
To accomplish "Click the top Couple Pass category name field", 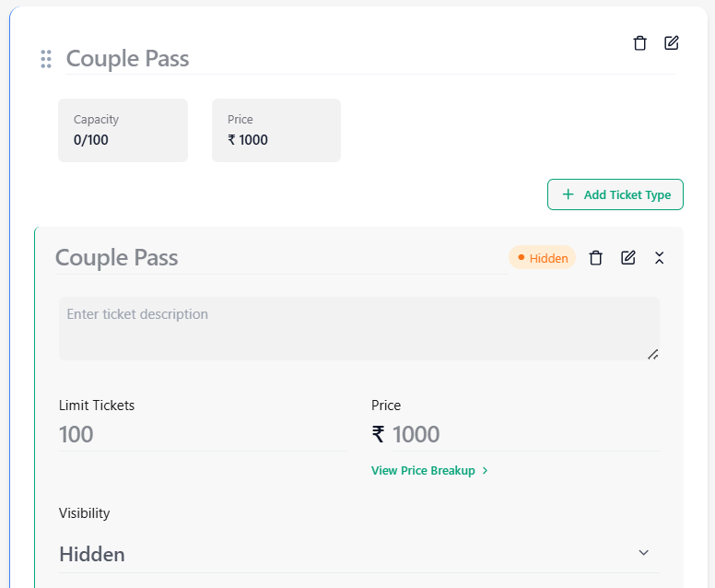I will tap(370, 59).
